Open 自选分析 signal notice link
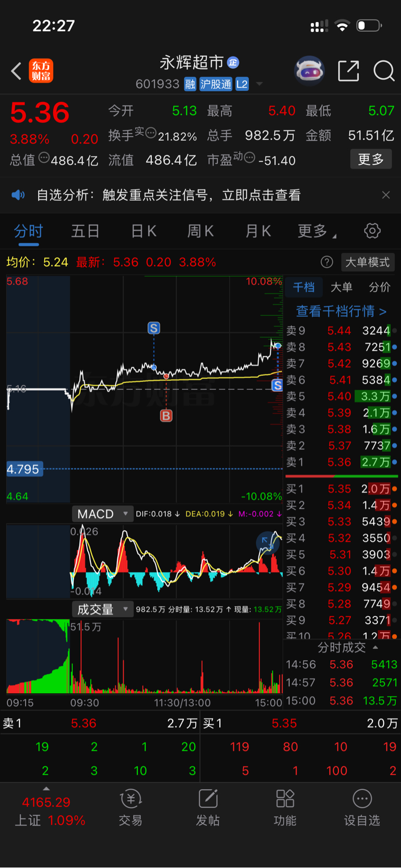The image size is (401, 868). click(x=169, y=195)
